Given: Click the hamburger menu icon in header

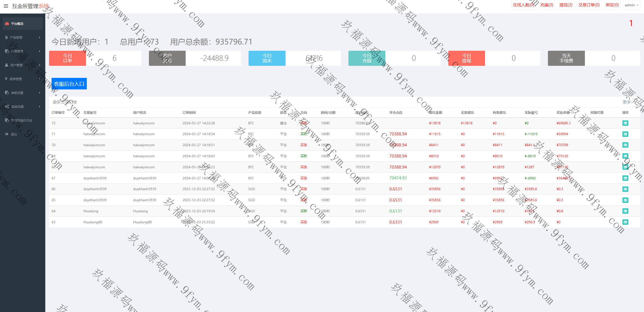Looking at the screenshot, I should (6, 6).
